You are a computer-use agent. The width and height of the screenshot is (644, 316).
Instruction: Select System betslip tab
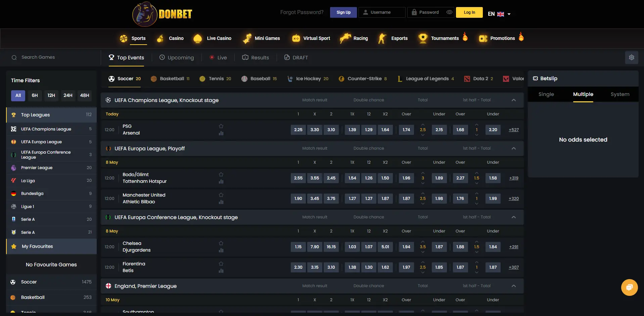[620, 94]
